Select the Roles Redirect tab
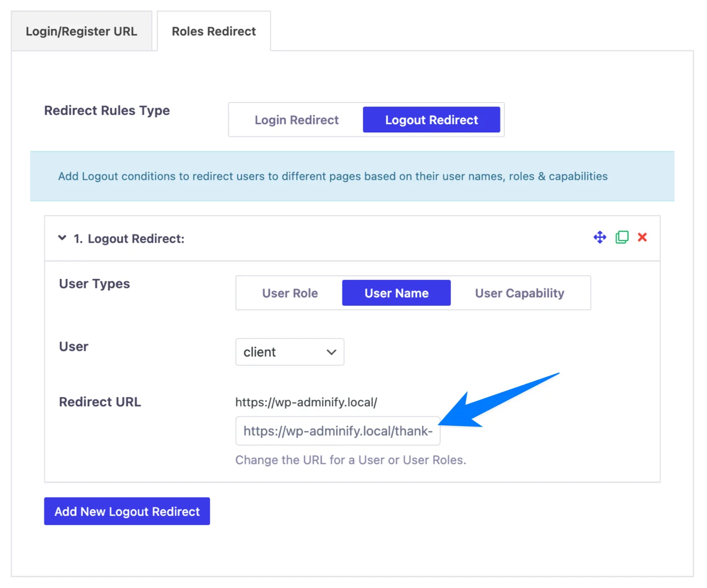This screenshot has height=588, width=707. 213,31
